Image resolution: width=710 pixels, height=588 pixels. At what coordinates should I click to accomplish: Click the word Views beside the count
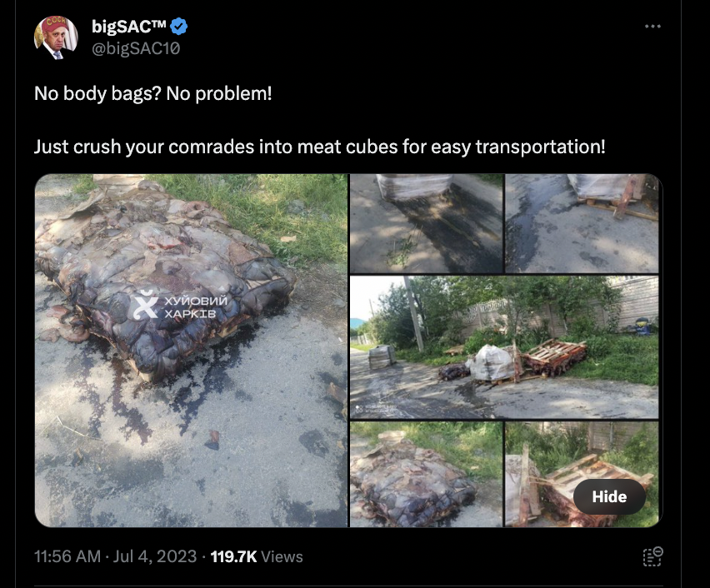coord(282,556)
